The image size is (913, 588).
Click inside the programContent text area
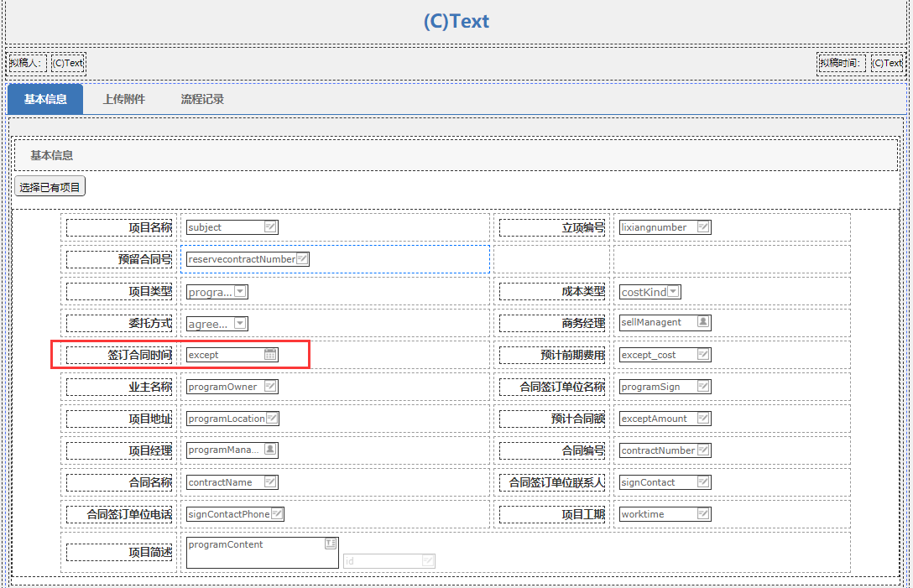262,553
